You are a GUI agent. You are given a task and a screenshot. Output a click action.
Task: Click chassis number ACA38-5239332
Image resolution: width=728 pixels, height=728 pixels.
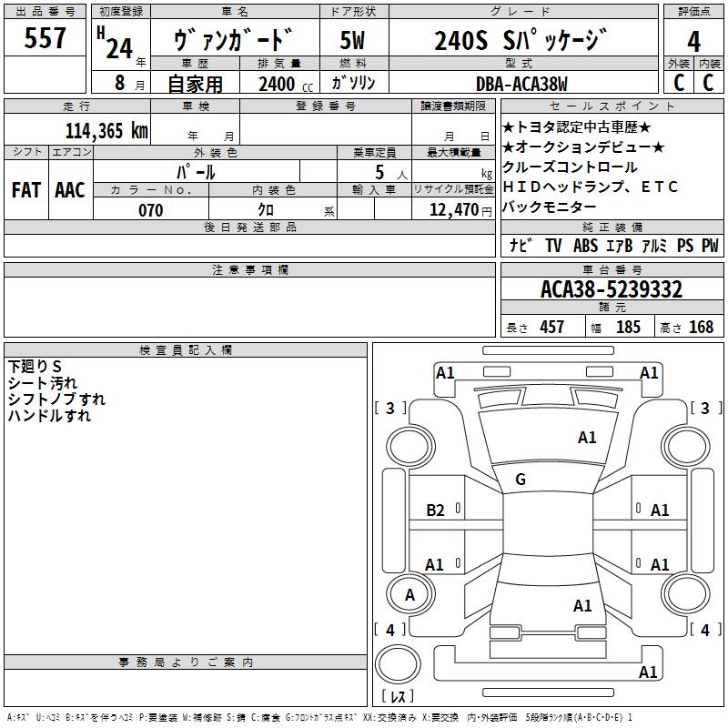(x=611, y=289)
